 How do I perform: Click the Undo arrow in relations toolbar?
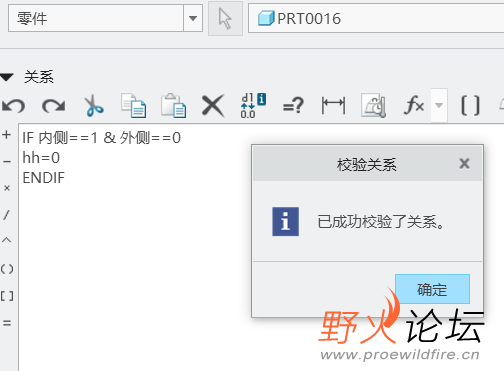pyautogui.click(x=13, y=106)
